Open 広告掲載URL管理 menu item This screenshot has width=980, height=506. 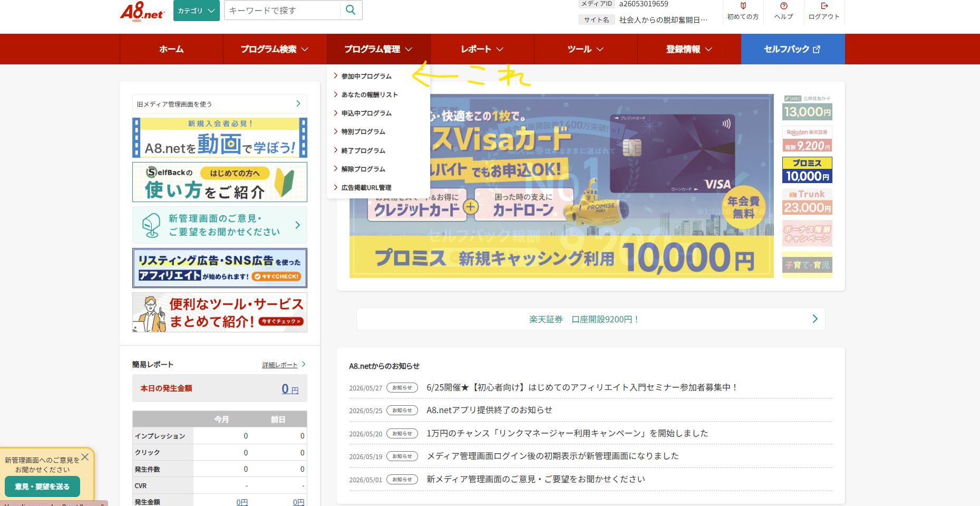pos(366,188)
